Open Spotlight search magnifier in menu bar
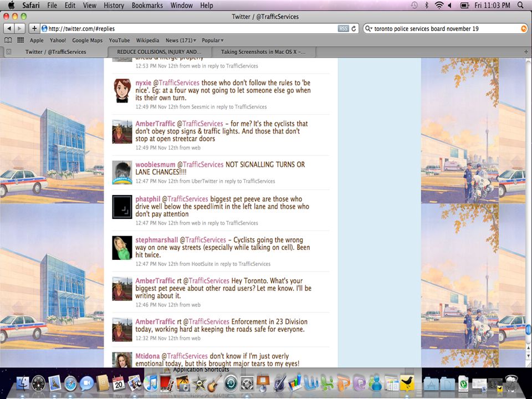Screen dimensions: 532x399 pyautogui.click(x=520, y=5)
